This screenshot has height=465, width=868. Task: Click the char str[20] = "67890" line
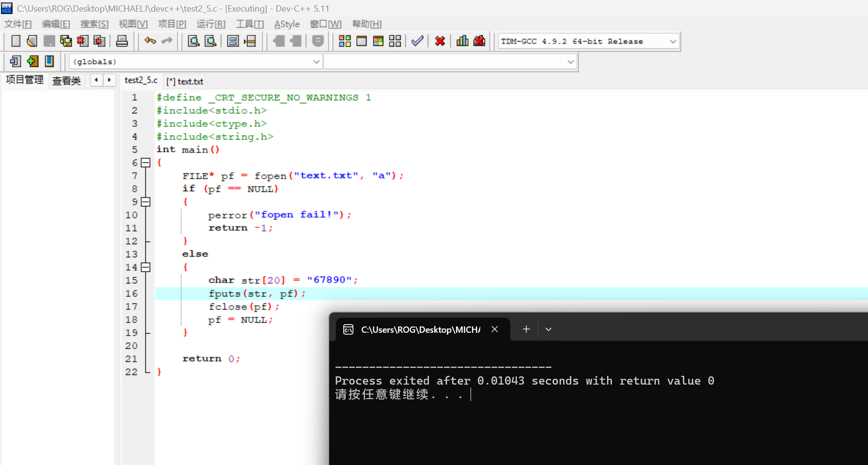(x=283, y=280)
